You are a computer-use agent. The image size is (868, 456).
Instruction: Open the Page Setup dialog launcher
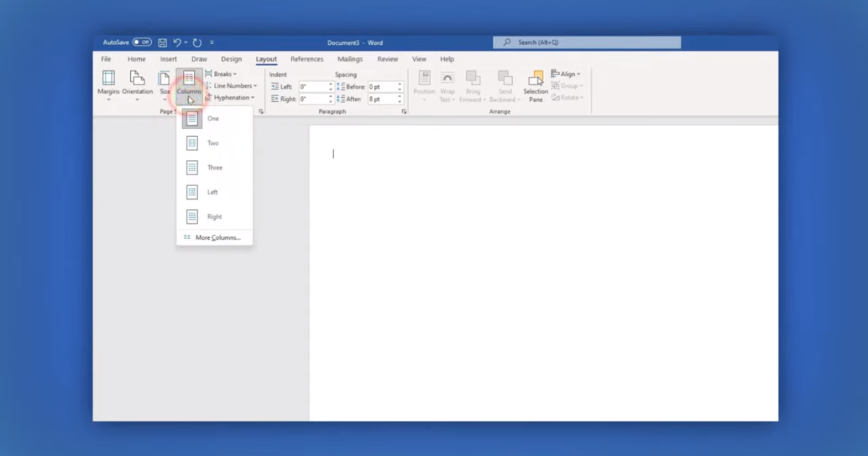pyautogui.click(x=260, y=111)
